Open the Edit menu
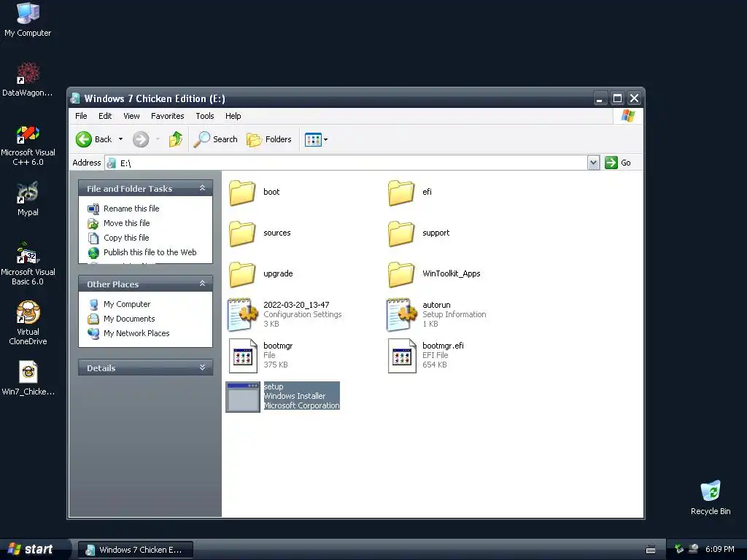Viewport: 747px width, 560px height. pos(105,116)
